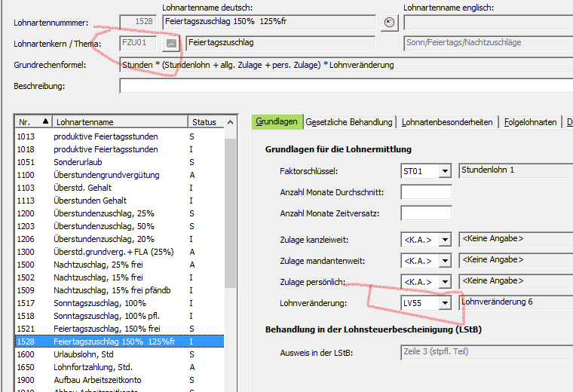
Task: Sort list by the Nr. column header
Action: (32, 122)
